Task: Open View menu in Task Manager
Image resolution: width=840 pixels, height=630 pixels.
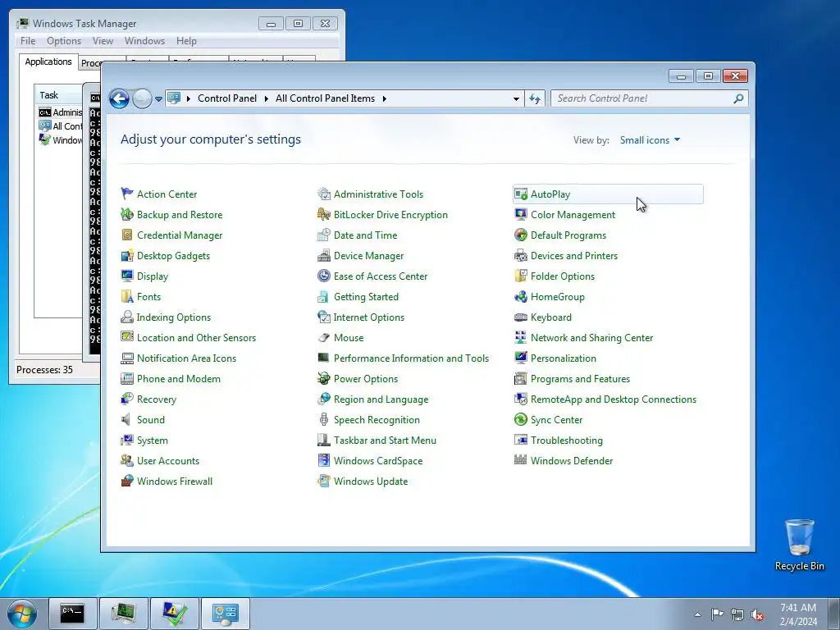Action: pyautogui.click(x=103, y=41)
